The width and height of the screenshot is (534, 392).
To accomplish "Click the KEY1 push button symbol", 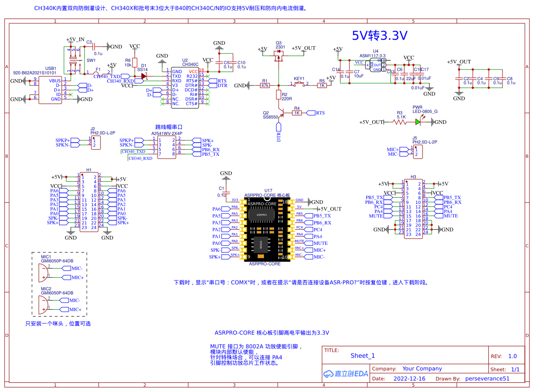I will [299, 84].
